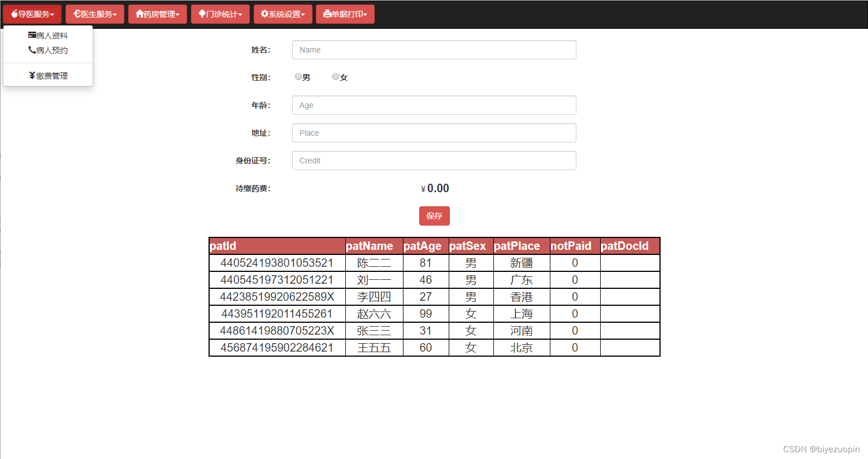Click age value 99

click(426, 314)
